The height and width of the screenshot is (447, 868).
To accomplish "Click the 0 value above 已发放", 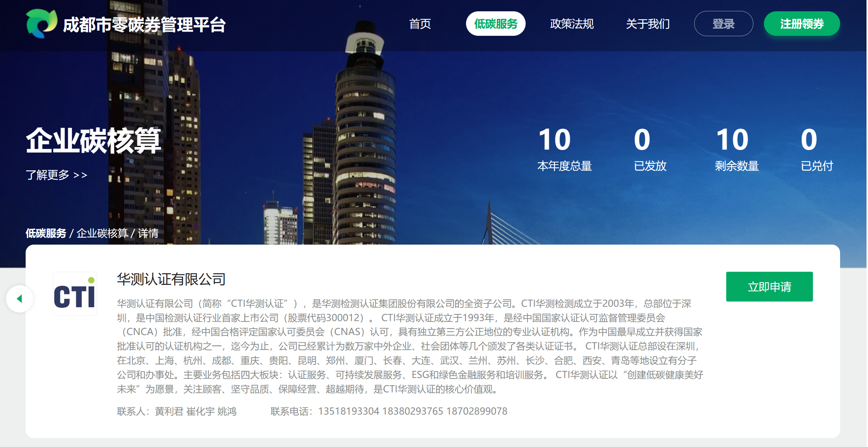I will tap(642, 139).
